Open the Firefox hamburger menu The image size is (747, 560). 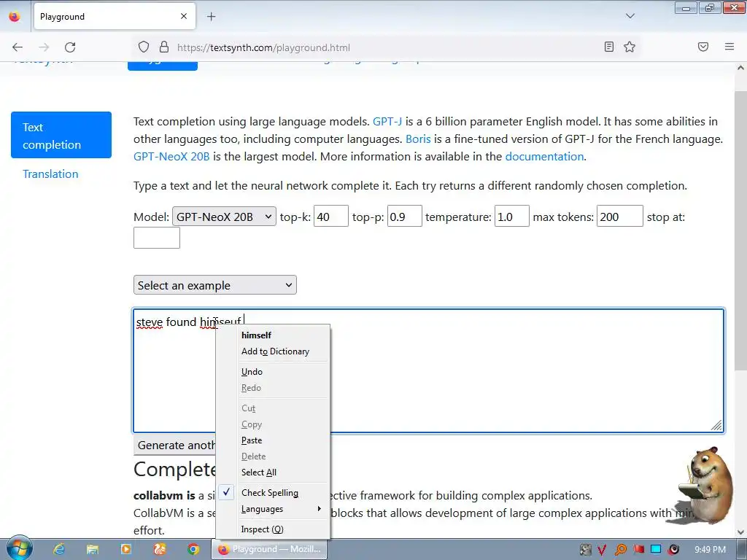click(729, 47)
